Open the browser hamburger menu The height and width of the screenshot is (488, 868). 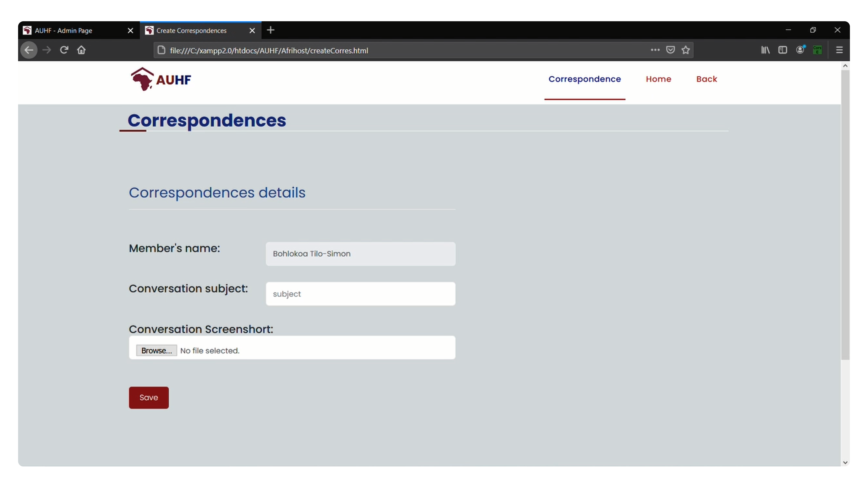839,50
